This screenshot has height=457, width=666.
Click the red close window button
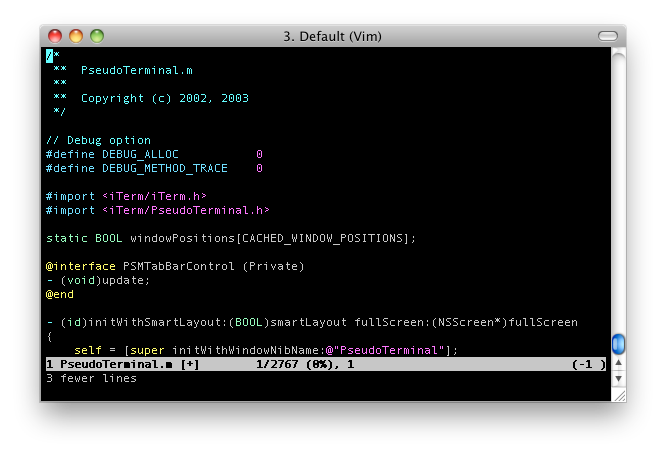click(x=55, y=36)
